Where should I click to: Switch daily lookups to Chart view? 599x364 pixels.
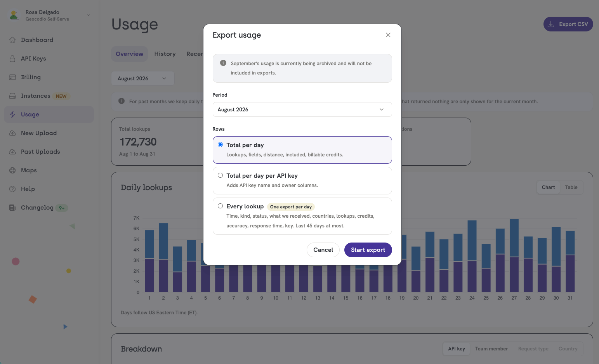548,187
